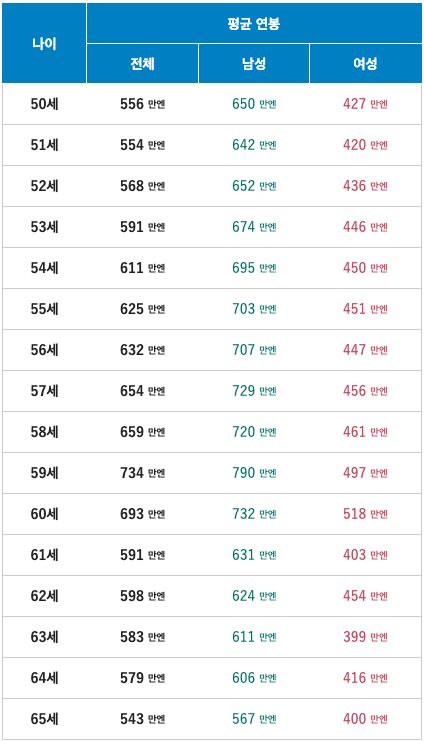
Task: Click the 여성 sub-header
Action: click(366, 64)
